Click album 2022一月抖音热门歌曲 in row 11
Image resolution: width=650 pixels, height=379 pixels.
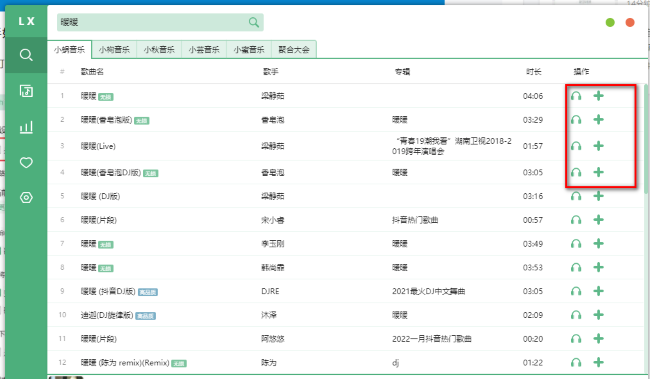(x=432, y=339)
